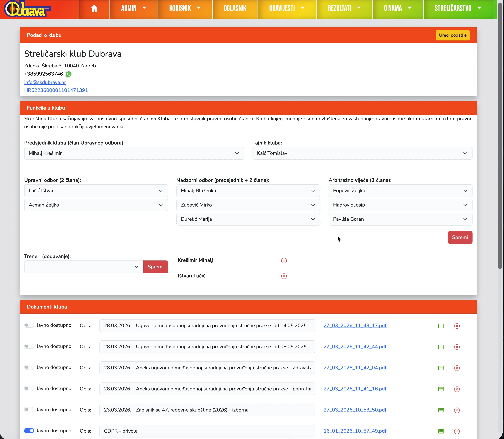Click the home icon in navigation bar
This screenshot has height=439, width=504.
[94, 9]
